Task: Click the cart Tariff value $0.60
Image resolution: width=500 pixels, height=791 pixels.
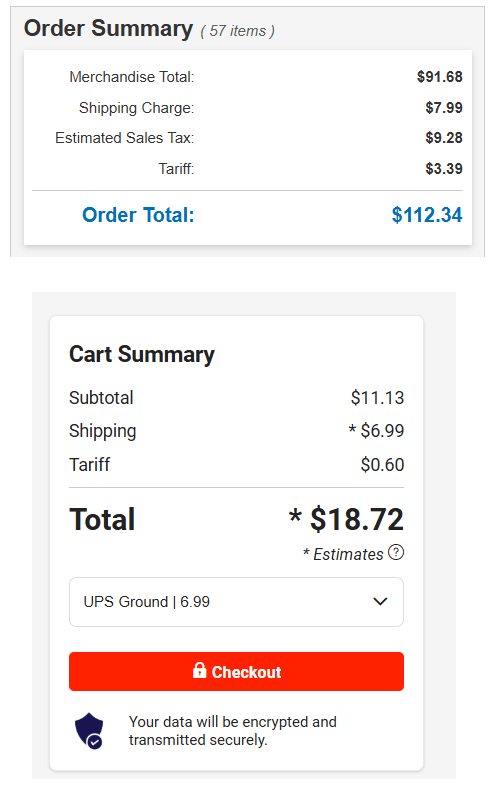Action: 382,464
